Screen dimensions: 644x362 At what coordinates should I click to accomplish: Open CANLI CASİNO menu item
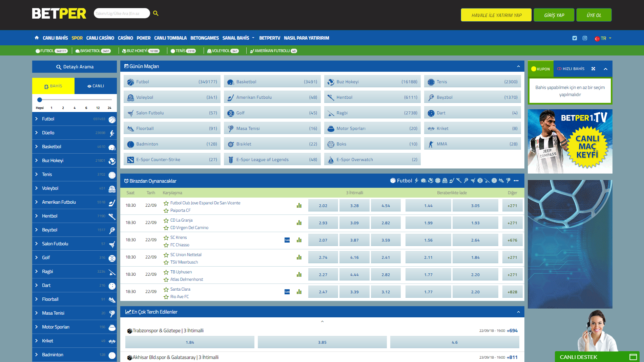point(100,38)
